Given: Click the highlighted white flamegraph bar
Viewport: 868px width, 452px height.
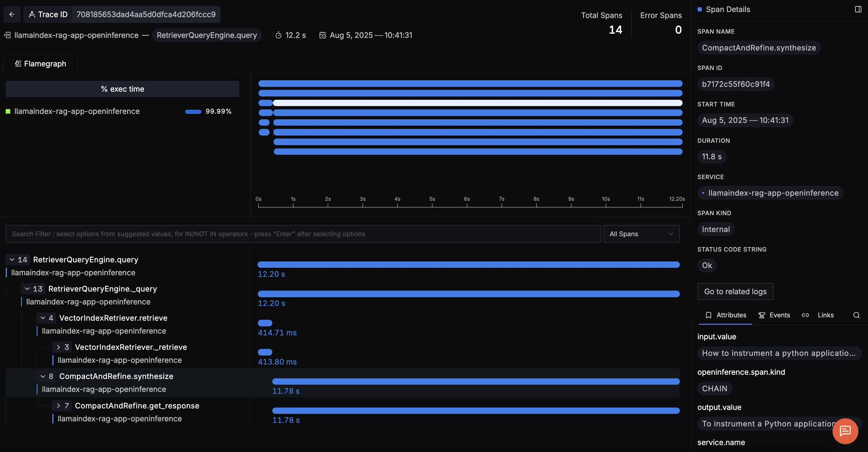Looking at the screenshot, I should 478,103.
